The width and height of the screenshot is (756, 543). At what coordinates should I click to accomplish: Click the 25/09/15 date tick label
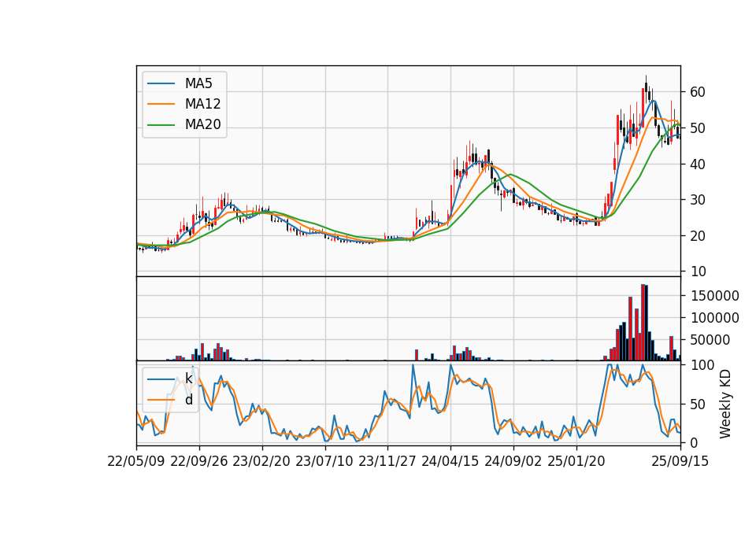pyautogui.click(x=680, y=461)
